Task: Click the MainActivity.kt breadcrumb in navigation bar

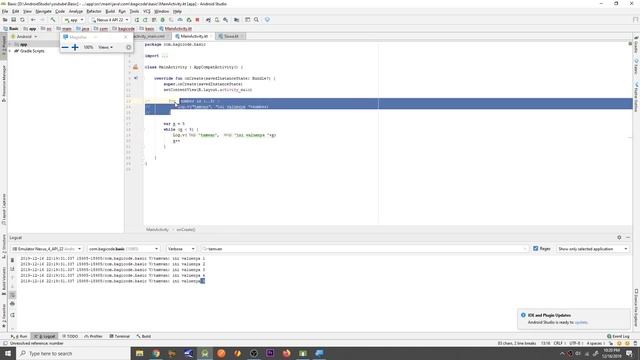Action: 176,29
